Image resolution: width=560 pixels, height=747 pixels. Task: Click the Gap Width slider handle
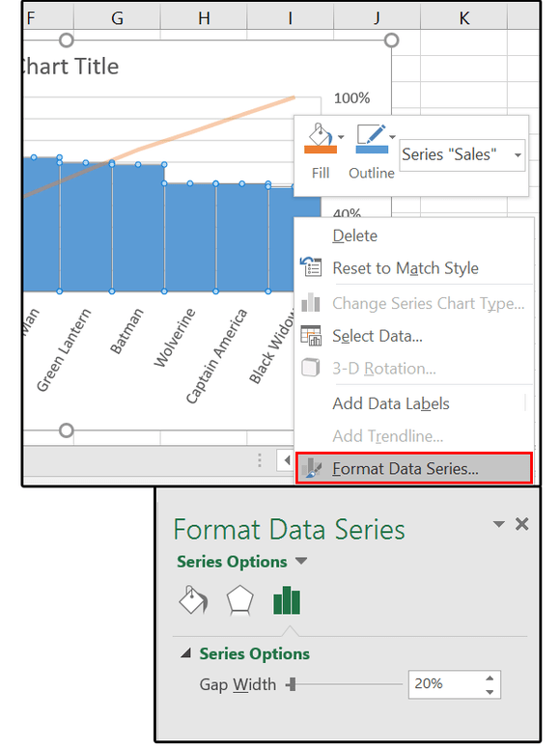coord(293,684)
